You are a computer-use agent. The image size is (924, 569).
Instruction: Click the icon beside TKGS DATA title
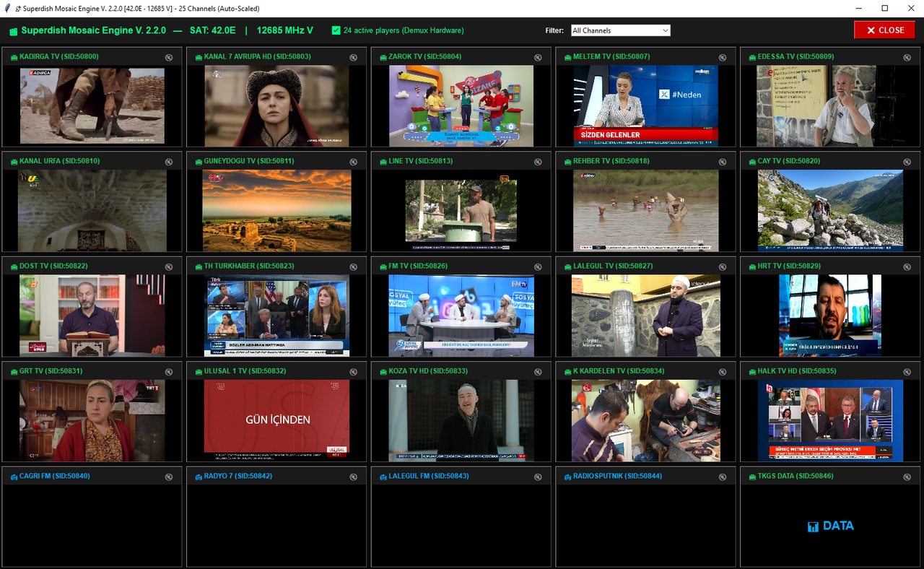[752, 477]
